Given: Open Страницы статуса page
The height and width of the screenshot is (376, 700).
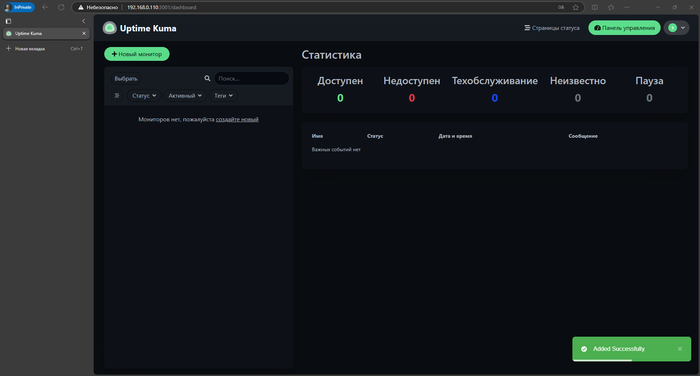Looking at the screenshot, I should (552, 28).
